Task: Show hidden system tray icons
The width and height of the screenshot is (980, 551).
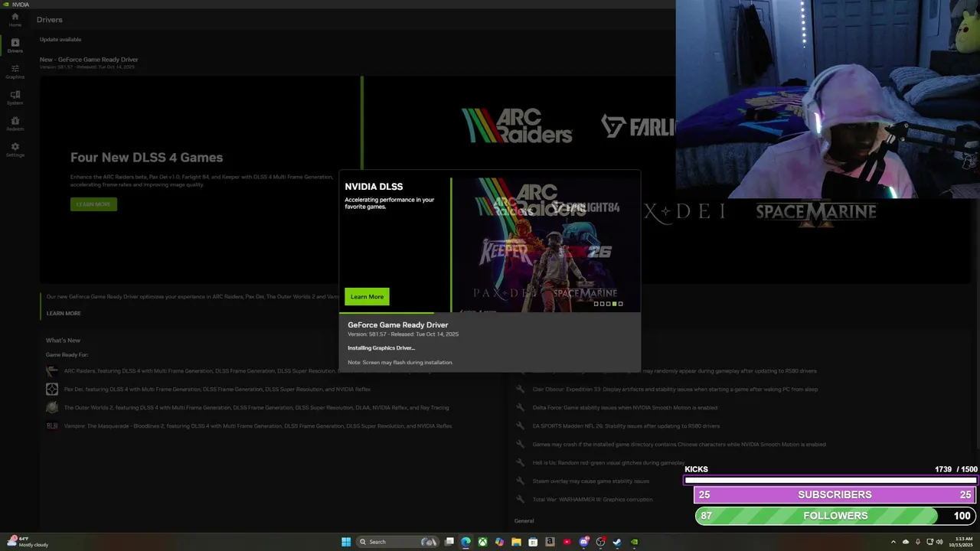Action: 893,542
